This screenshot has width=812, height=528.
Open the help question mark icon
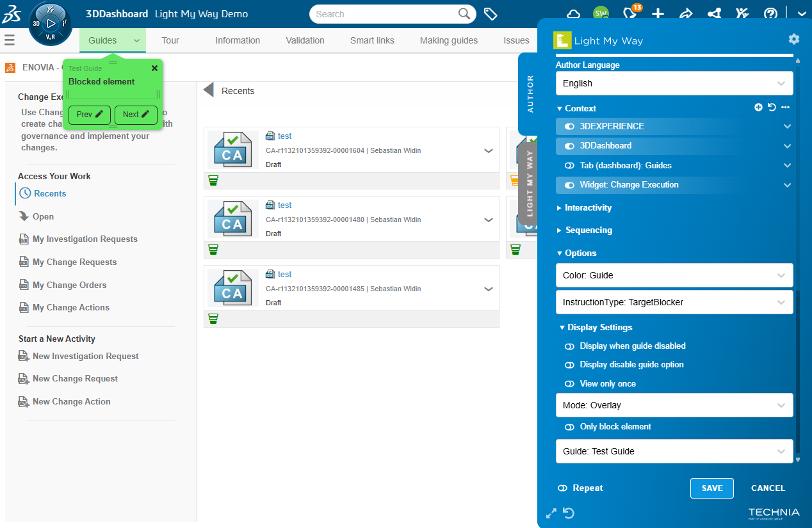[771, 13]
